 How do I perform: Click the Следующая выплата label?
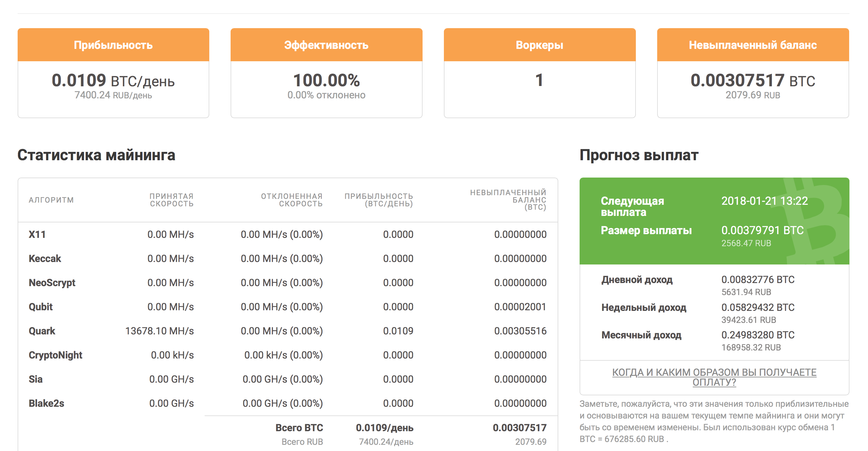pyautogui.click(x=632, y=207)
